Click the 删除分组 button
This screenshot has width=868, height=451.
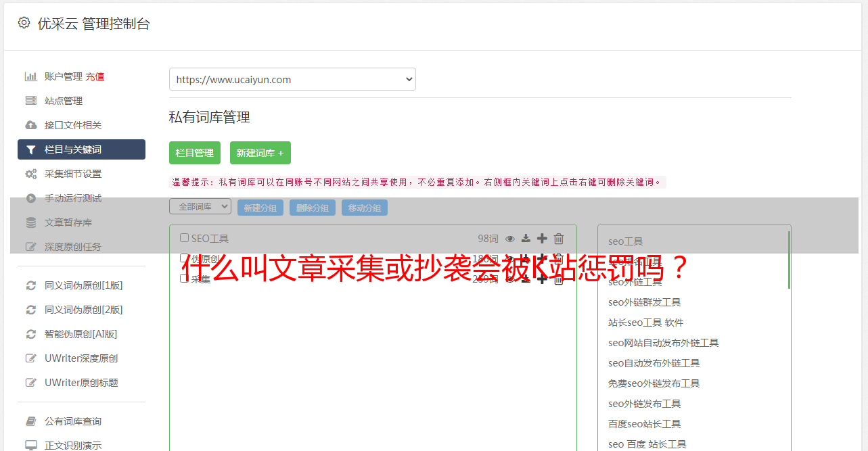313,208
